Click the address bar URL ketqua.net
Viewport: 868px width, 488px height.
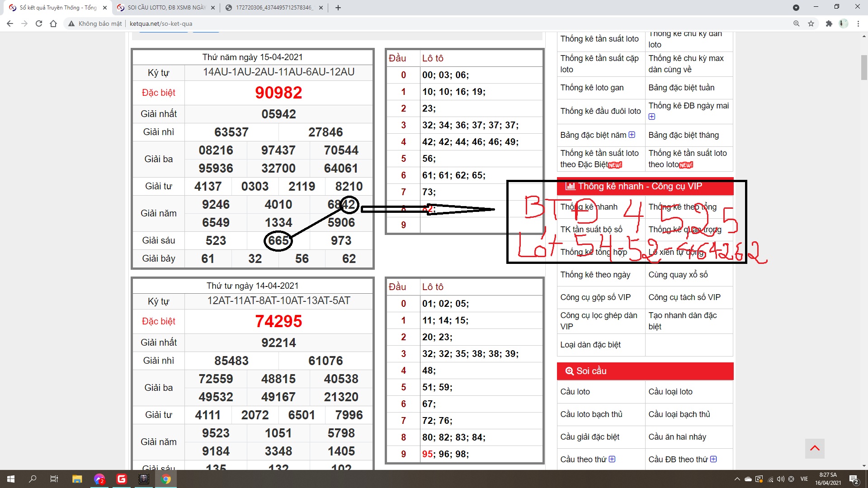tap(161, 23)
